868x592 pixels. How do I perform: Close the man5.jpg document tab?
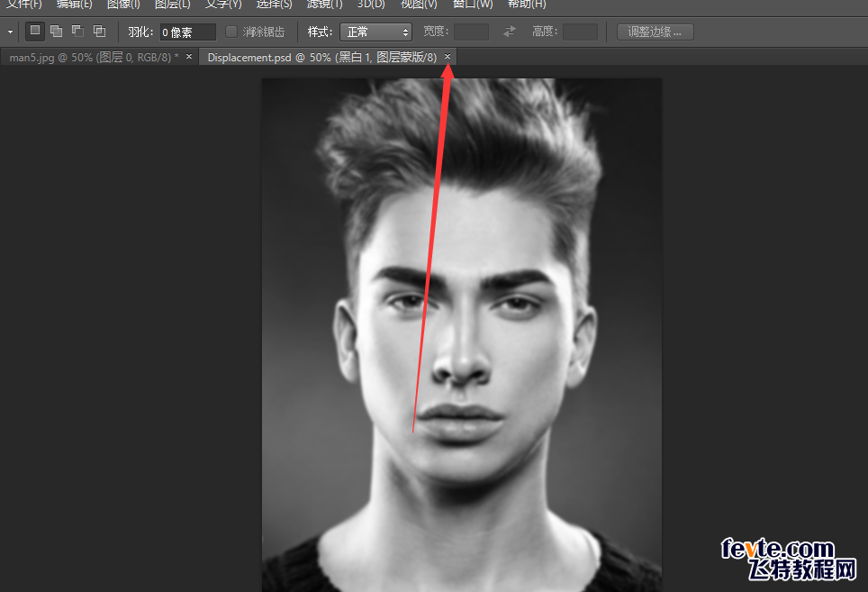point(189,57)
